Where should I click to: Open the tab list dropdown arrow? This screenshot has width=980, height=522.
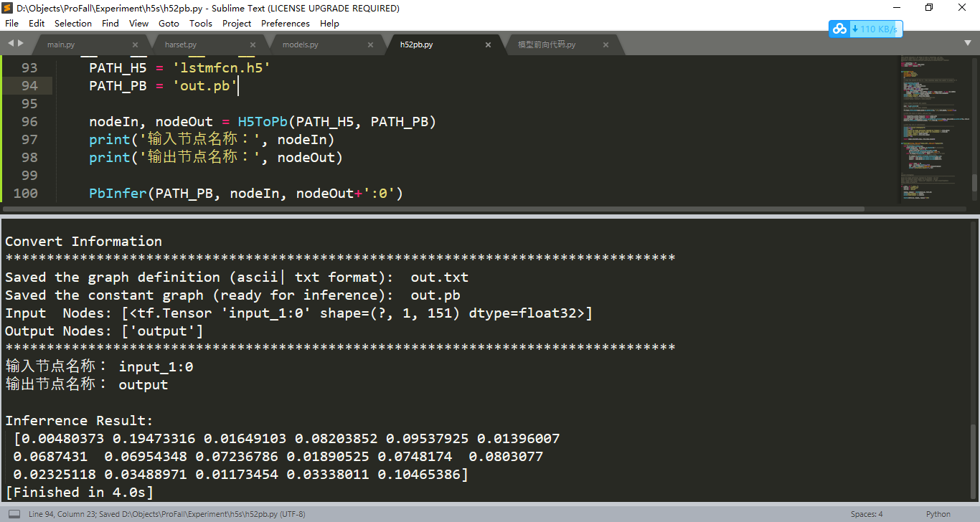click(x=968, y=43)
